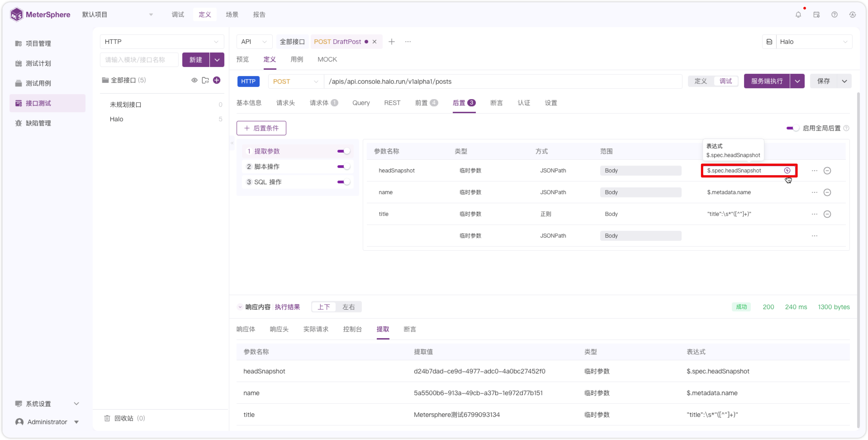Image resolution: width=868 pixels, height=440 pixels.
Task: Open the MOCK tab
Action: pyautogui.click(x=327, y=59)
